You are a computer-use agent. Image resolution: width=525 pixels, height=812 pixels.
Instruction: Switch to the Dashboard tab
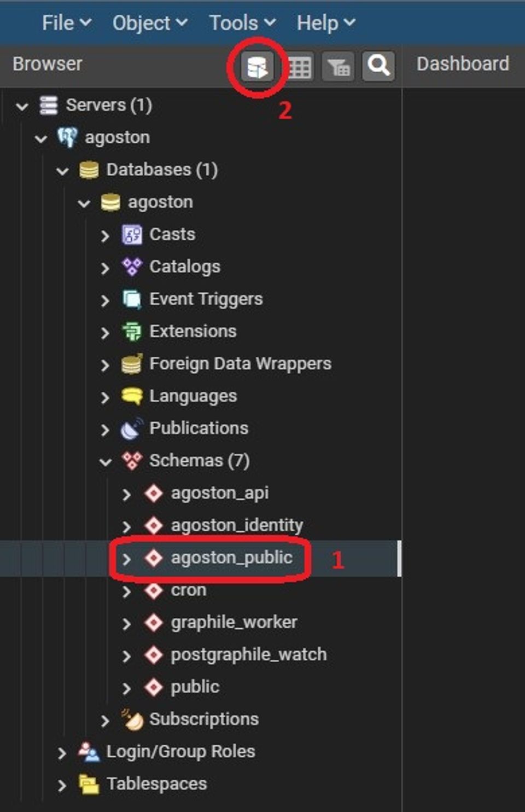463,64
